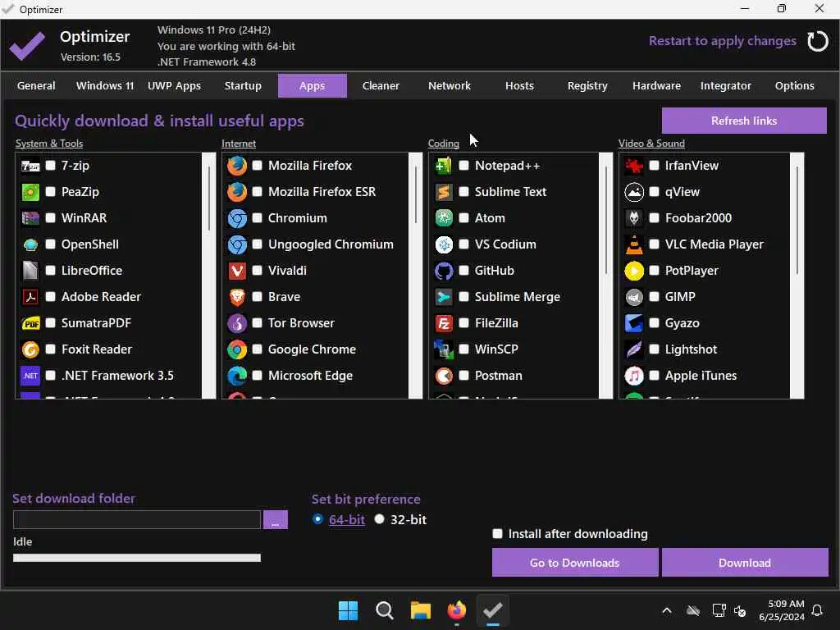Click the Foxit Reader label
The height and width of the screenshot is (630, 840).
[x=97, y=349]
